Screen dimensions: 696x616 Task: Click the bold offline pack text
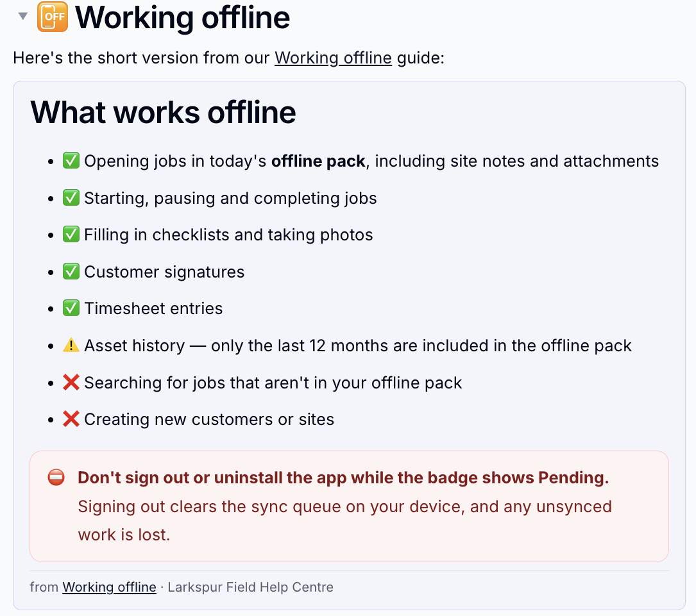tap(318, 161)
